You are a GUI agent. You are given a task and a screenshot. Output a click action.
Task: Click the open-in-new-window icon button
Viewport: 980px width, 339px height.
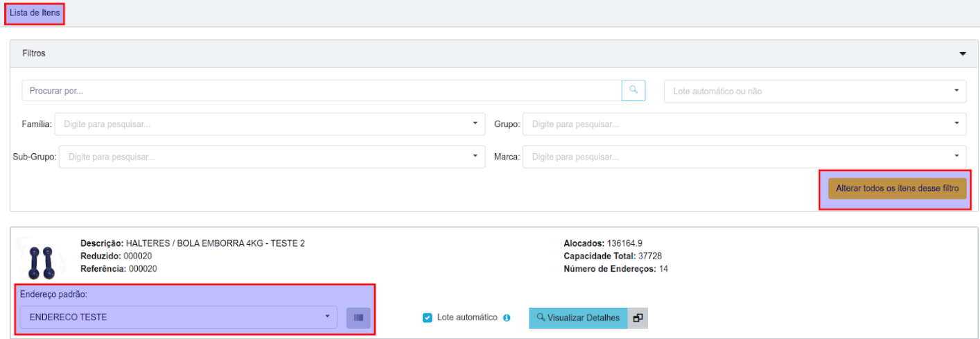(638, 318)
